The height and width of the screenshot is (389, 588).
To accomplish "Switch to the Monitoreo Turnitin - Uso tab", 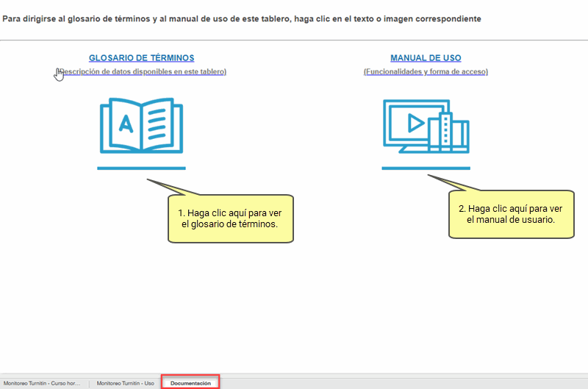I will 125,382.
